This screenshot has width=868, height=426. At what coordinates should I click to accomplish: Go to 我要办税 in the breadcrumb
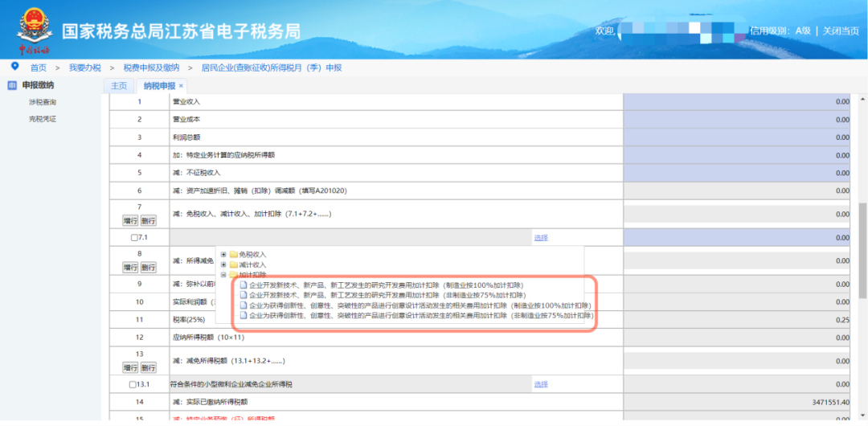tap(84, 68)
